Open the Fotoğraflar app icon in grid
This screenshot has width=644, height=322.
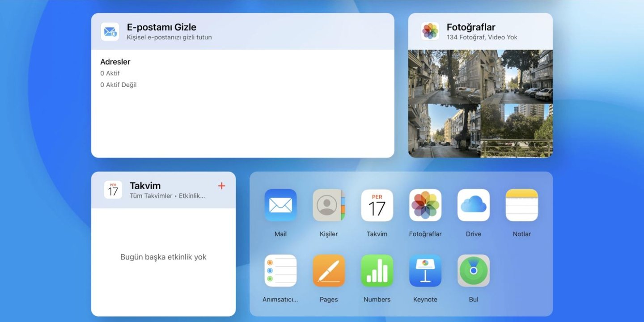point(425,205)
